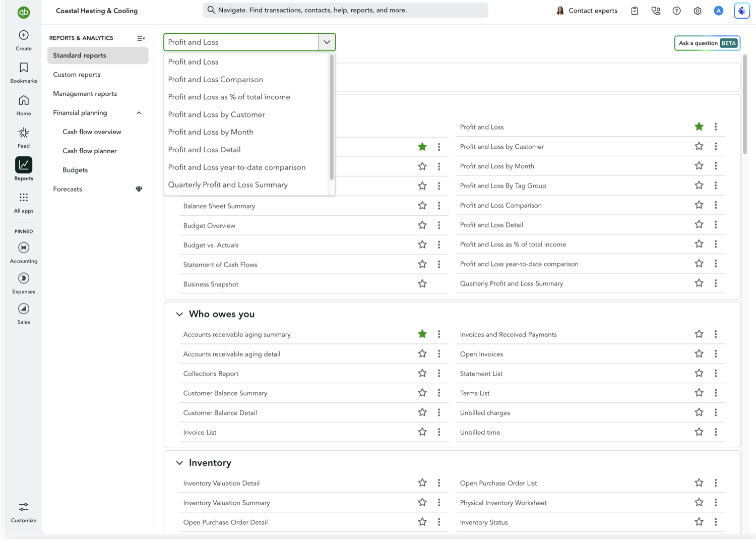Open the pinned Expenses icon
The image size is (756, 540).
click(24, 278)
